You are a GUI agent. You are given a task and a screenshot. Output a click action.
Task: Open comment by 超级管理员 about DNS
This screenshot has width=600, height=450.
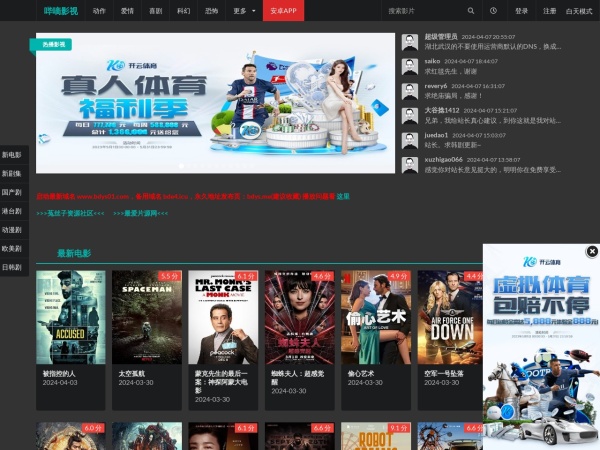(493, 47)
